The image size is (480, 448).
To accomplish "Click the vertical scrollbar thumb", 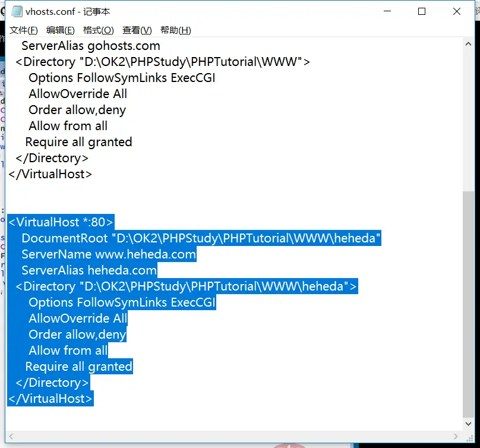I will [x=468, y=304].
